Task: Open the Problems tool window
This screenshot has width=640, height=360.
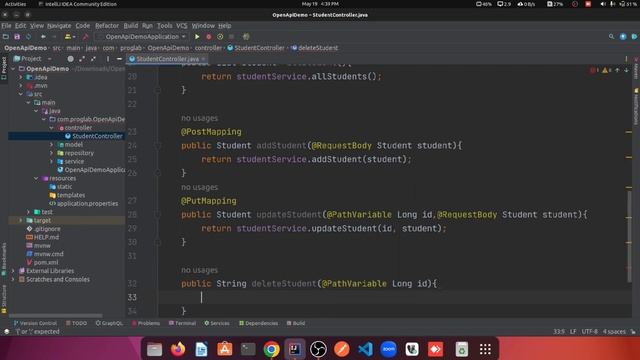Action: (x=146, y=323)
